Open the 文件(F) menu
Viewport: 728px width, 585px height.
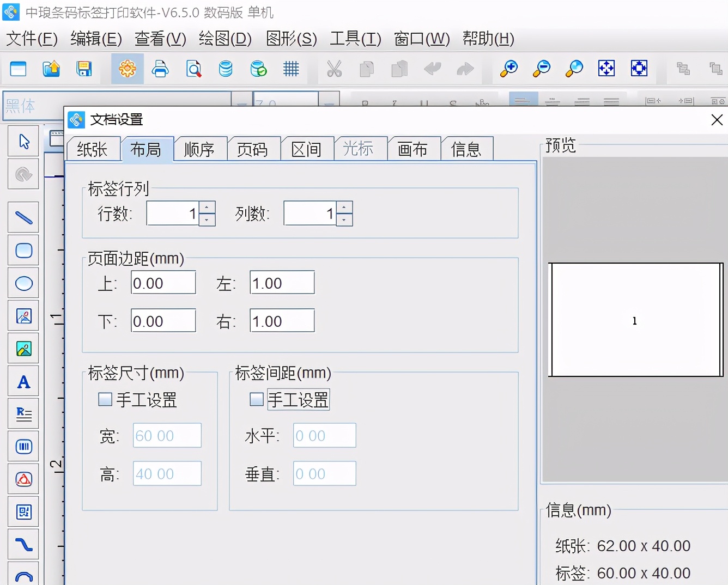pos(32,39)
